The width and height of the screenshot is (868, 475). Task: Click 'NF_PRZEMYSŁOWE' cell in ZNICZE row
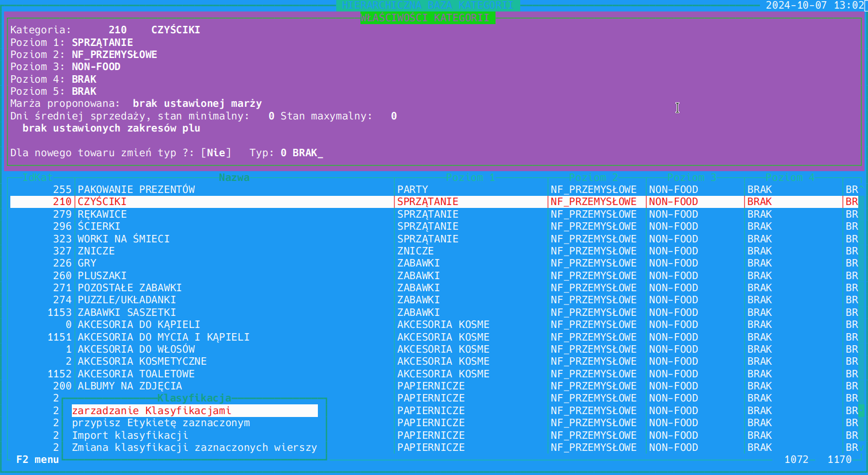[594, 251]
